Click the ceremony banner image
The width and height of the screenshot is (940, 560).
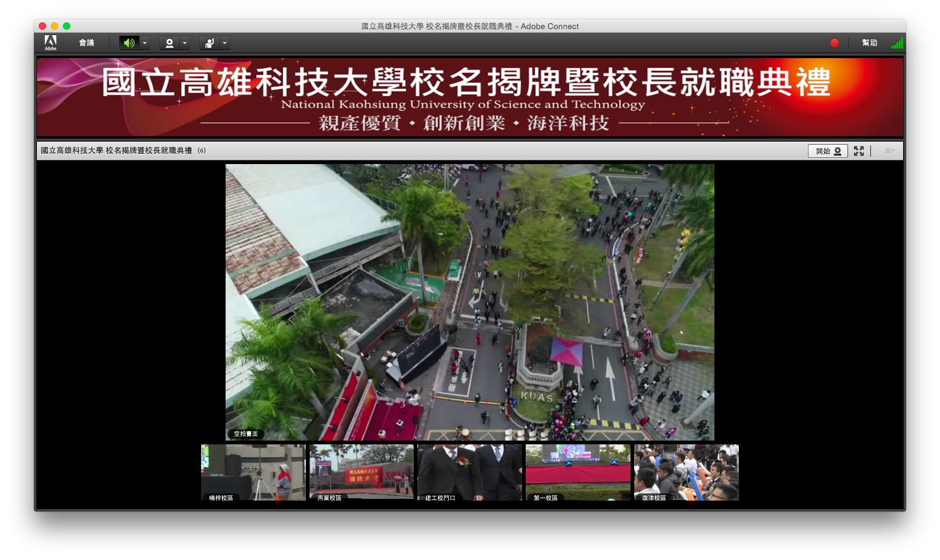[470, 97]
